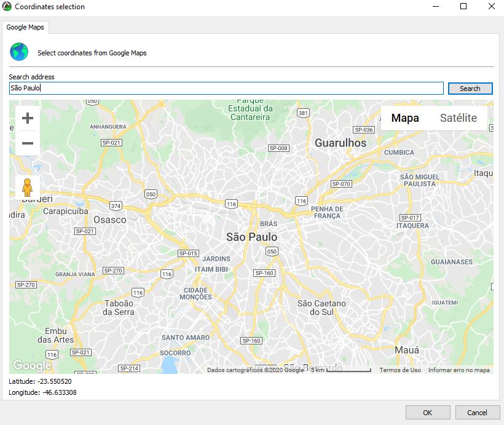Click the Street View pegman icon
Viewport: 504px width, 425px height.
[27, 188]
